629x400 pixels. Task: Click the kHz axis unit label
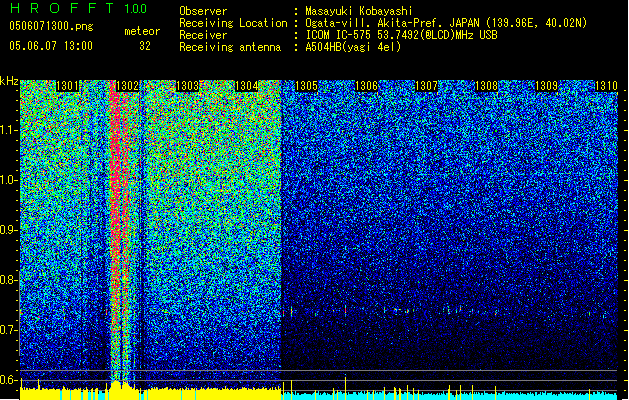(x=9, y=81)
